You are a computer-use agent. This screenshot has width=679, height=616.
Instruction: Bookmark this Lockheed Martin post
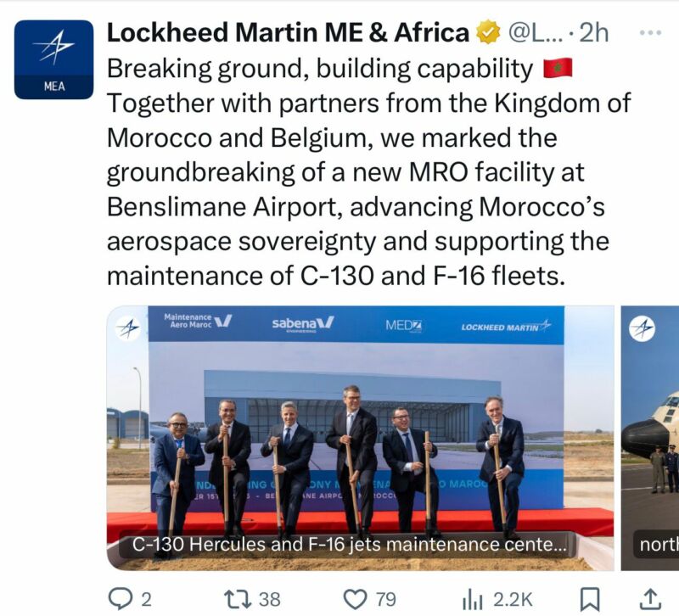pyautogui.click(x=590, y=598)
